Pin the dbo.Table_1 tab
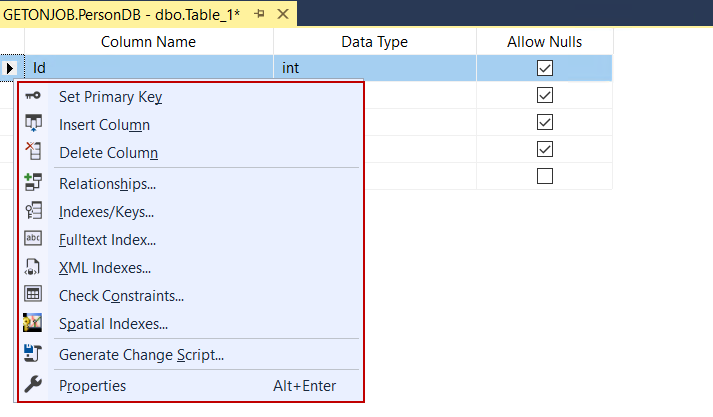 coord(259,15)
